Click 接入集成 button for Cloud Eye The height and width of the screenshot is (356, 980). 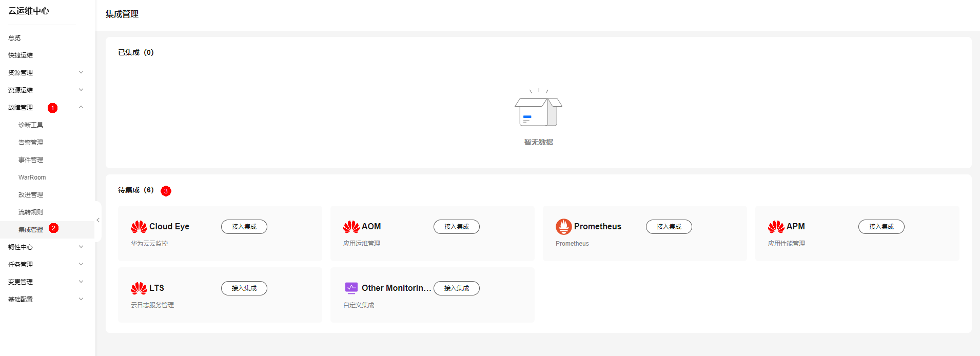point(244,227)
